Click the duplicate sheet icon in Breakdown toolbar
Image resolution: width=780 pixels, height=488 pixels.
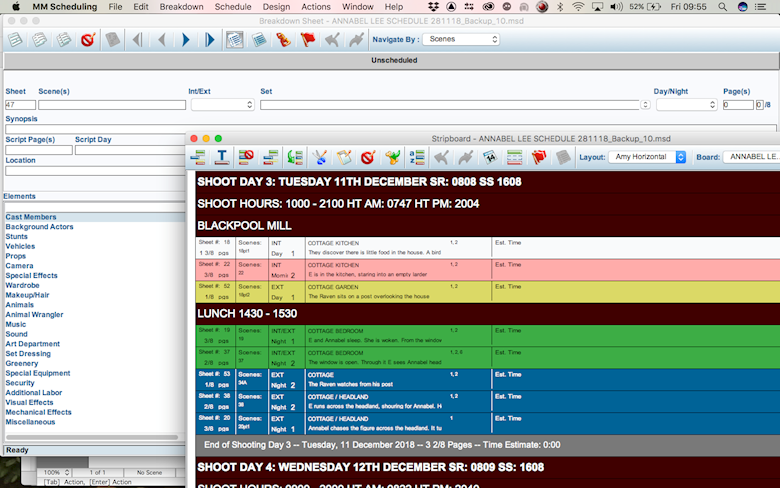point(40,39)
